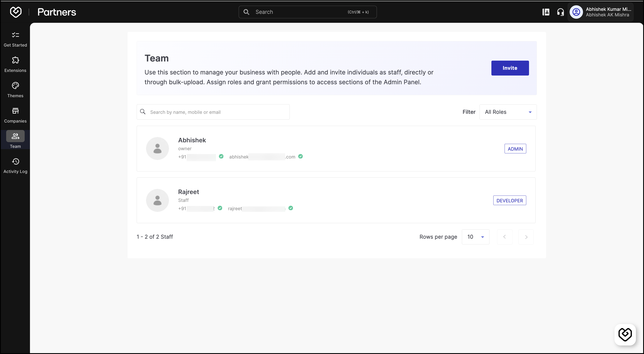Screen dimensions: 644x354
Task: Open the Themes palette icon
Action: tap(16, 86)
